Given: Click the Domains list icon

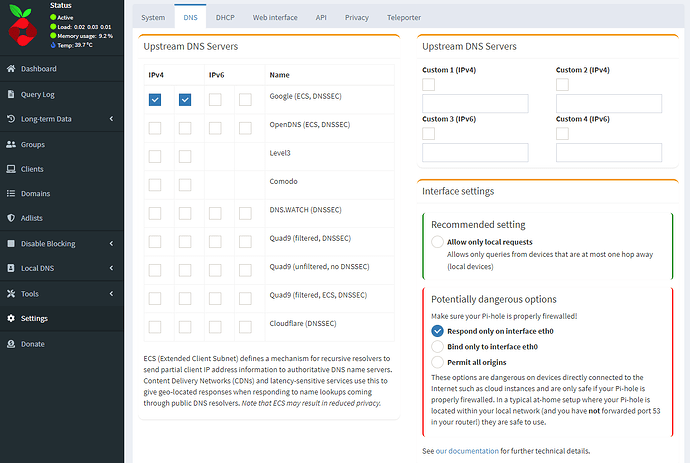Looking at the screenshot, I should [x=11, y=193].
